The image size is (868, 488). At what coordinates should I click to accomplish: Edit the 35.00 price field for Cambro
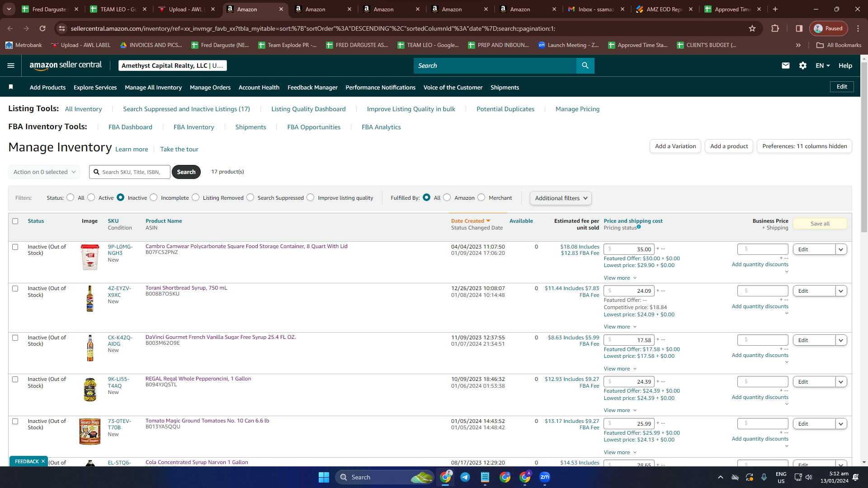[x=629, y=249]
